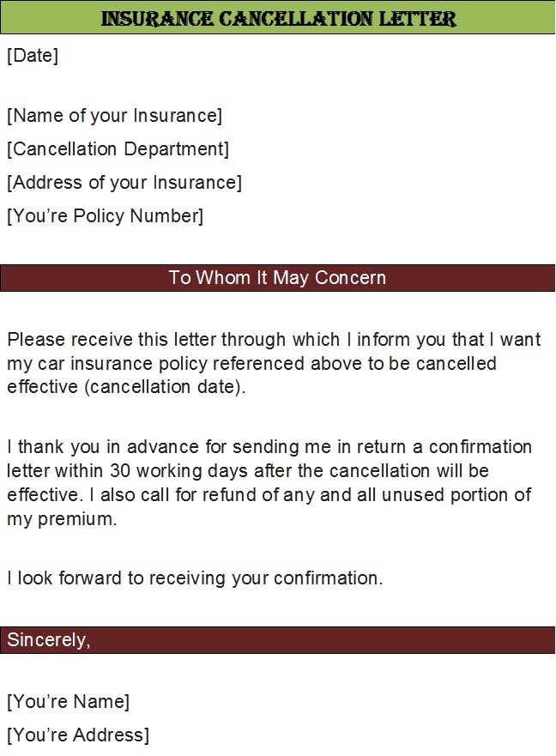Screen dimensions: 556x756
Task: Click the [Name of your Insurance] placeholder
Action: (x=115, y=116)
